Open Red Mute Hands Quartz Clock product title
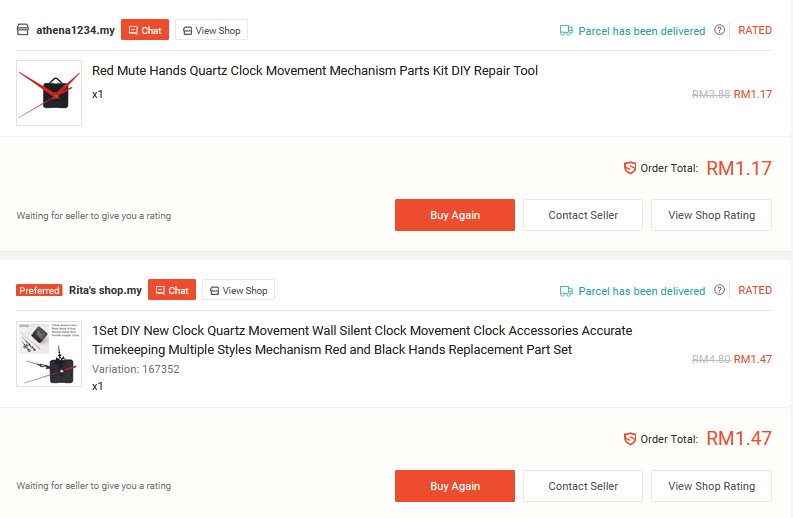The height and width of the screenshot is (518, 793). tap(315, 71)
